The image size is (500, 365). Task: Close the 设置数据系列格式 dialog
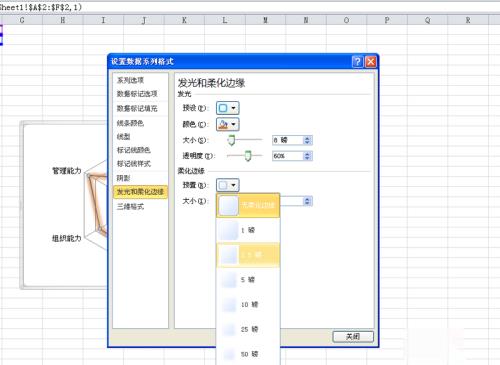(371, 62)
